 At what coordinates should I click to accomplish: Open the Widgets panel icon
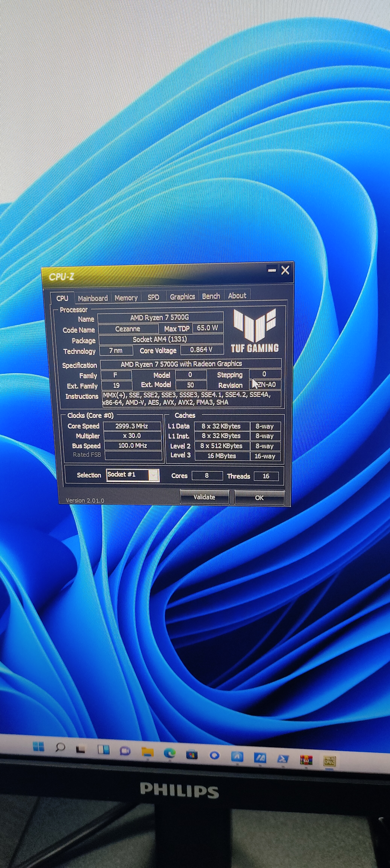point(103,749)
